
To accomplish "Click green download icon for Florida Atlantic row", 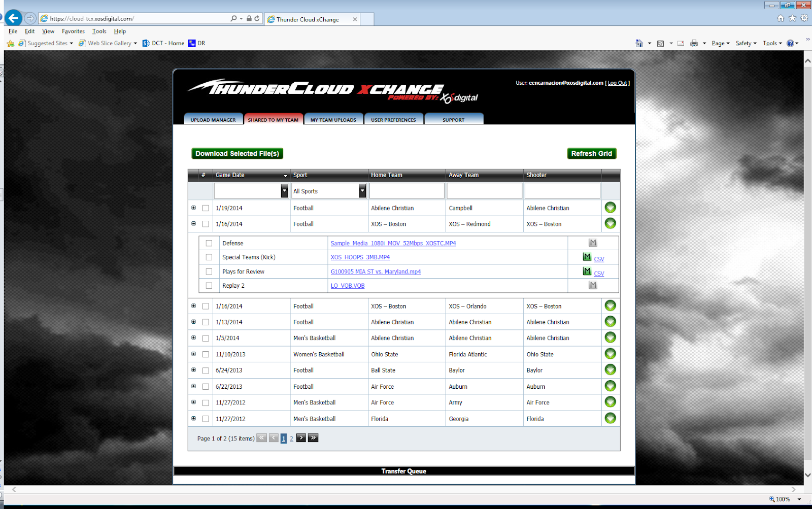I will 610,354.
